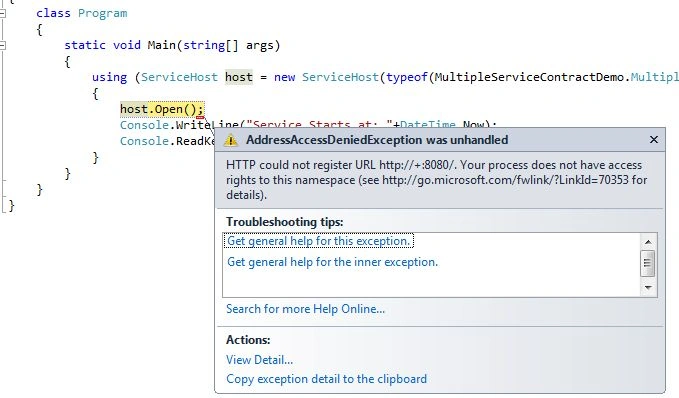Click 'MultipleServiceContractDemo' namespace text
The image size is (679, 398).
[529, 78]
